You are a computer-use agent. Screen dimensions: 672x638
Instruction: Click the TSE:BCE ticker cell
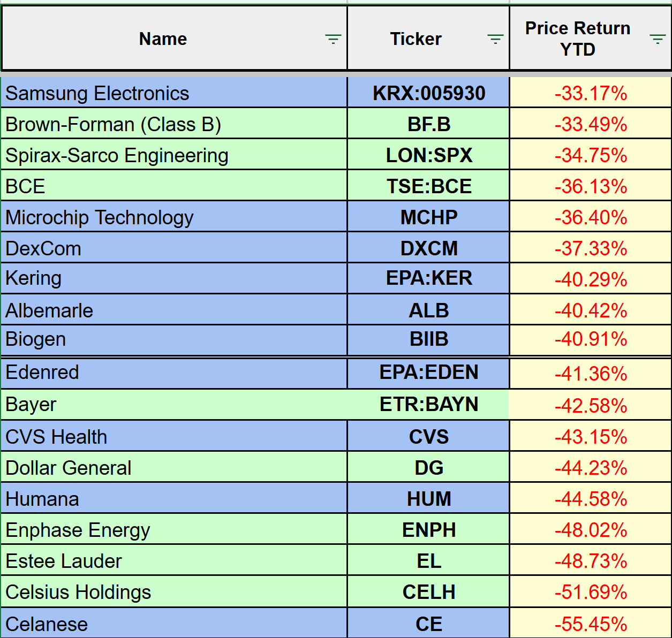tap(428, 186)
